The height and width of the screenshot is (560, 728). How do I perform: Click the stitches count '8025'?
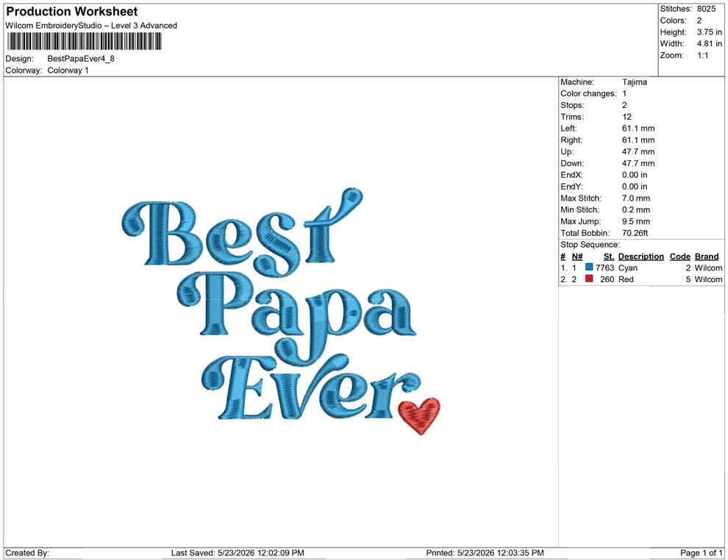706,9
